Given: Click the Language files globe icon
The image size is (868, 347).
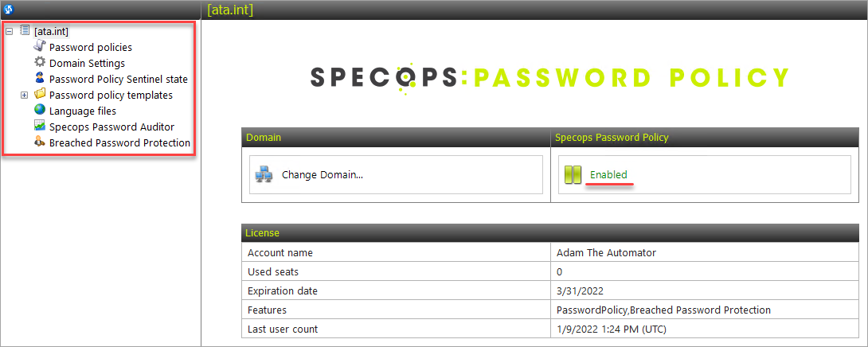Looking at the screenshot, I should tap(40, 110).
